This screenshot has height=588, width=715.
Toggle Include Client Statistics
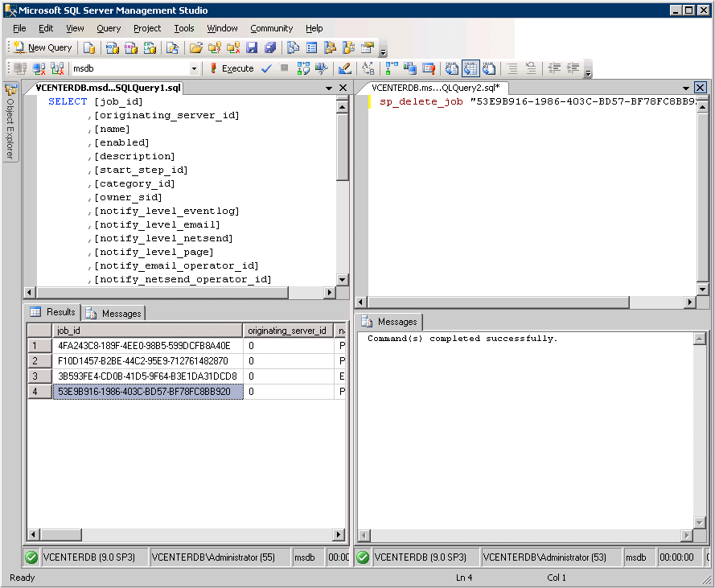click(x=410, y=68)
